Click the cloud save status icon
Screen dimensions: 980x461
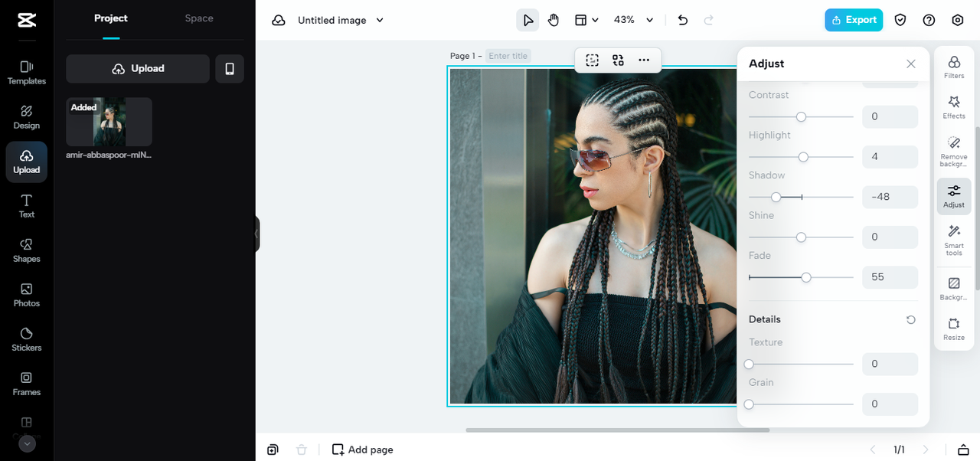click(x=279, y=21)
